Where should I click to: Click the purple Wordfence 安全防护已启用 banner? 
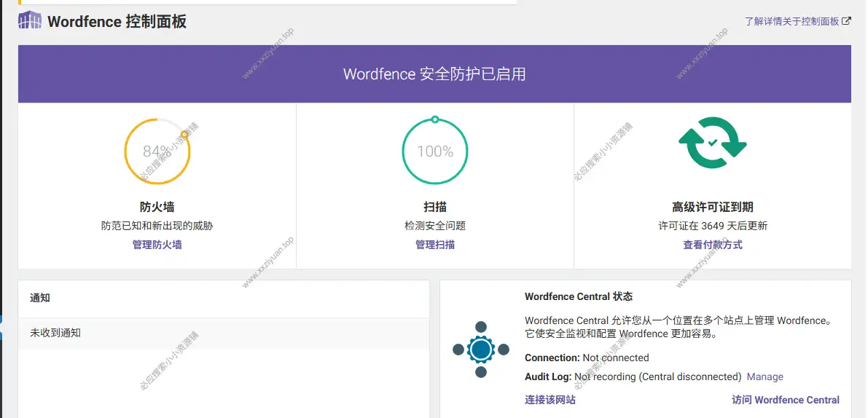[x=434, y=74]
